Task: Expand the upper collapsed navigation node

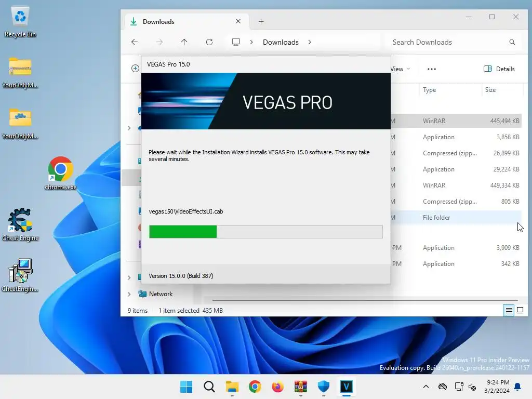Action: (129, 128)
